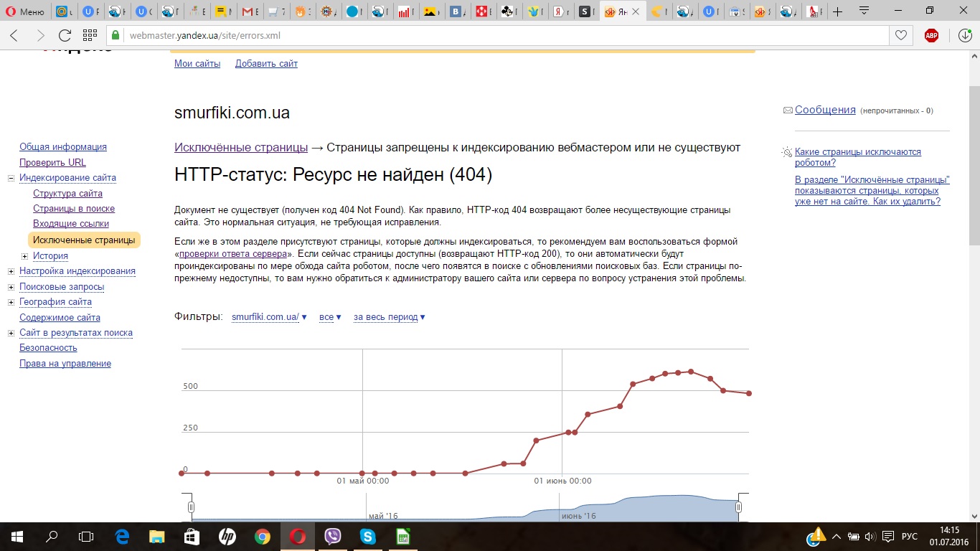Bookmark page with the heart icon
This screenshot has width=980, height=551.
(900, 35)
